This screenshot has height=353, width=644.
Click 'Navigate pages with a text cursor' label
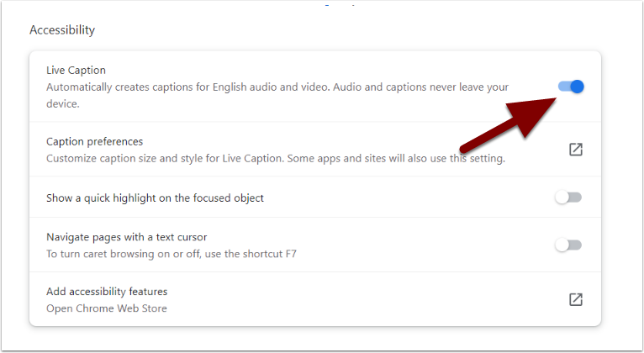(x=126, y=237)
